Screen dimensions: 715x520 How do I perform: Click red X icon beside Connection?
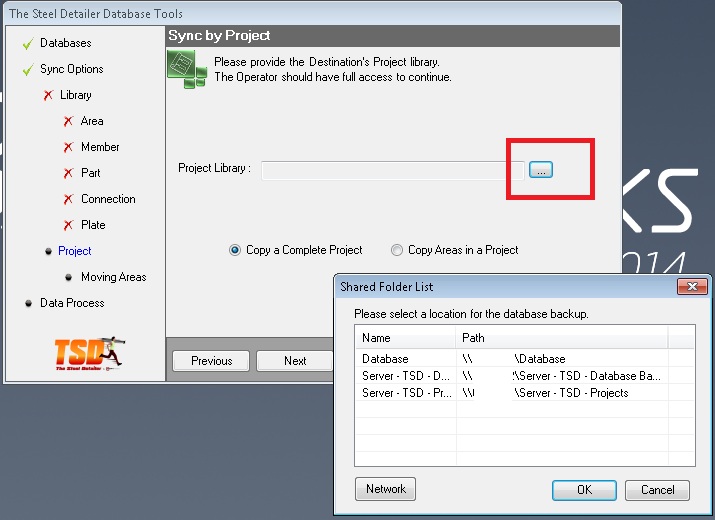tap(68, 199)
